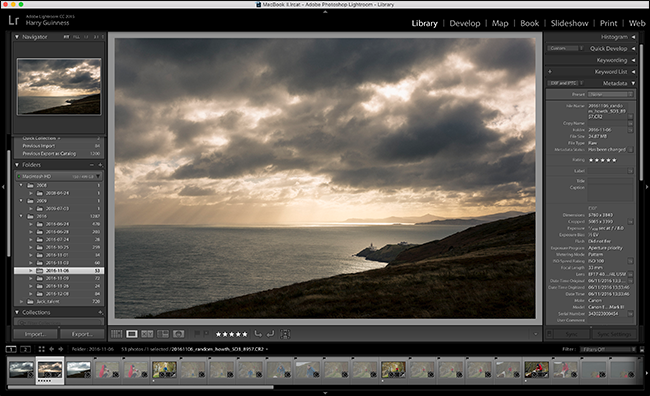Set flag as picked in toolbar
This screenshot has width=650, height=396.
pyautogui.click(x=197, y=333)
